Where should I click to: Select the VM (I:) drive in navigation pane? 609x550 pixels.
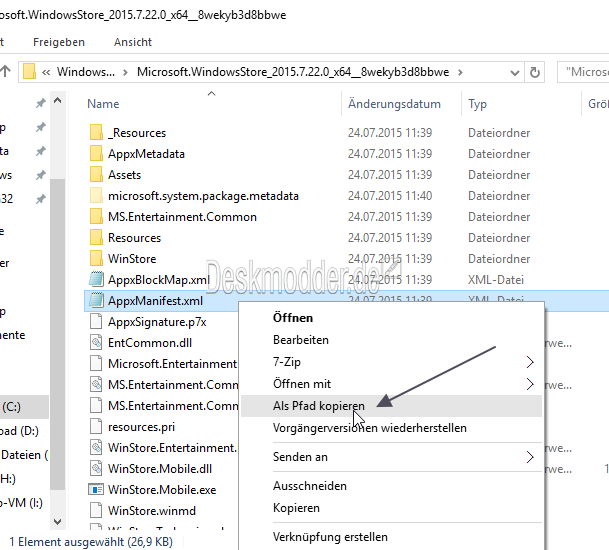[x=21, y=503]
